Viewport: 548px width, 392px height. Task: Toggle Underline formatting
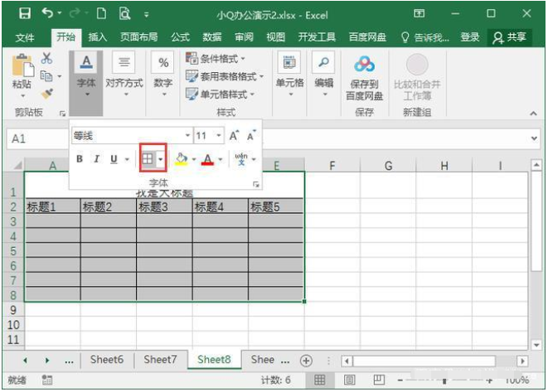(114, 159)
